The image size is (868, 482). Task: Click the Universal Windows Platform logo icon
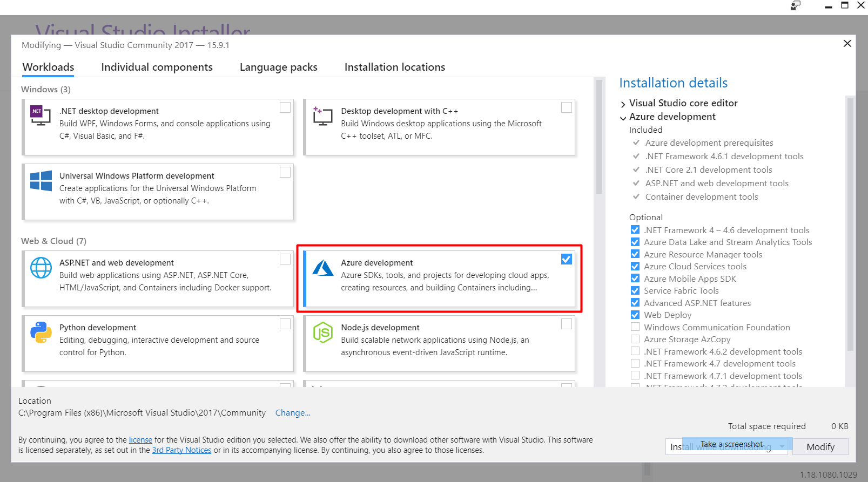41,181
